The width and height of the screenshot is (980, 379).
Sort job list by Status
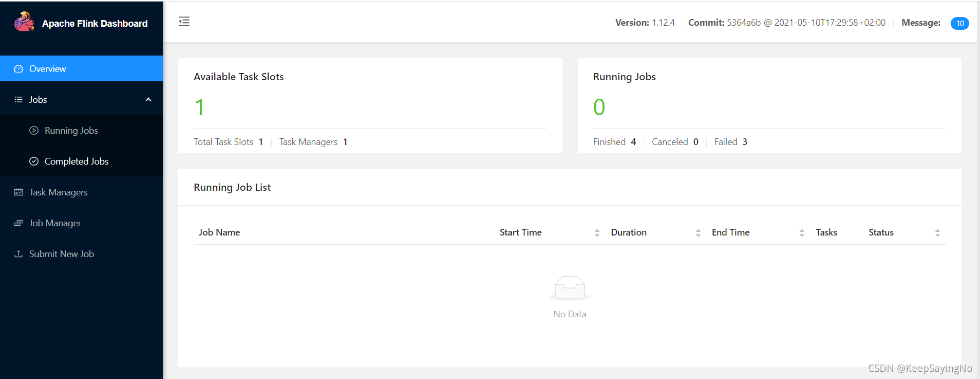937,233
